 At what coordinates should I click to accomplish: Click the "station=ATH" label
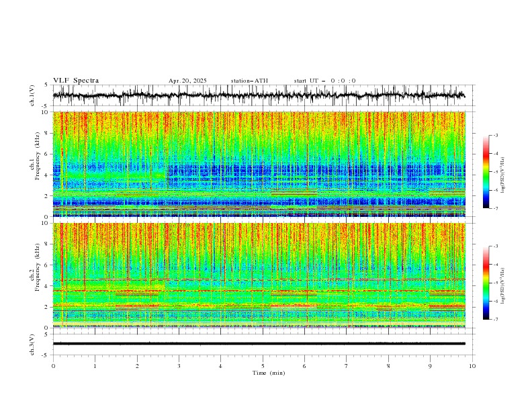tap(249, 81)
